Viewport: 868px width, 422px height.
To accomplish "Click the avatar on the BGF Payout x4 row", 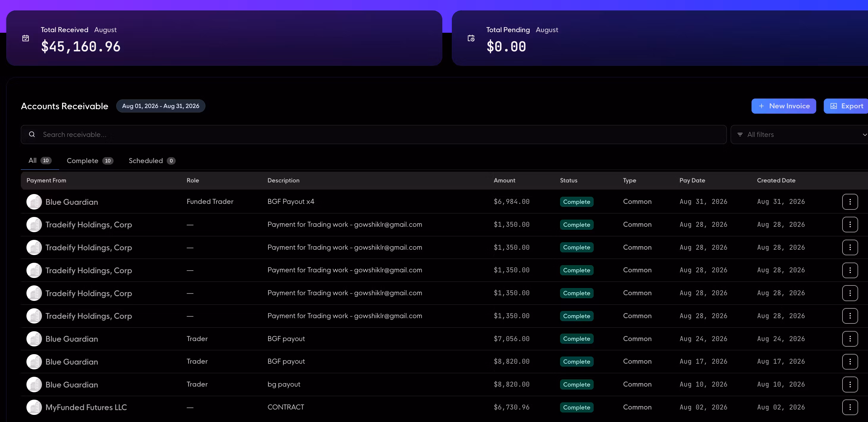I will click(34, 202).
